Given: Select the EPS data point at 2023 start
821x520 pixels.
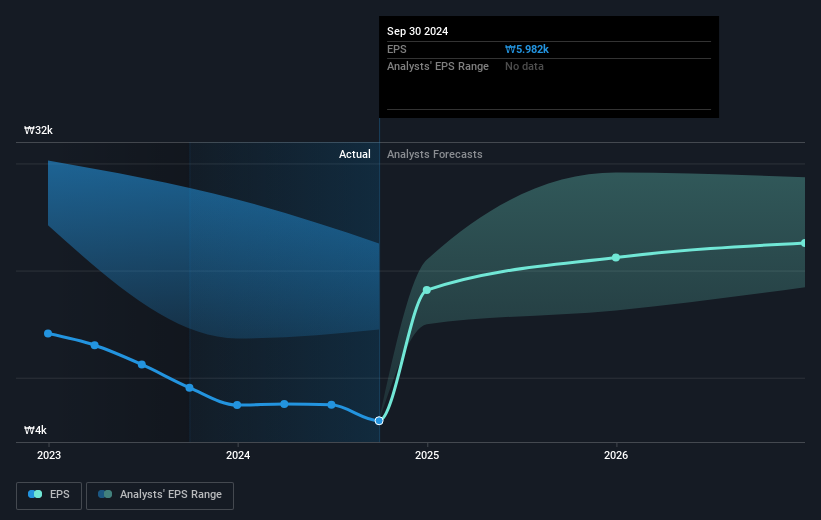Looking at the screenshot, I should 48,334.
